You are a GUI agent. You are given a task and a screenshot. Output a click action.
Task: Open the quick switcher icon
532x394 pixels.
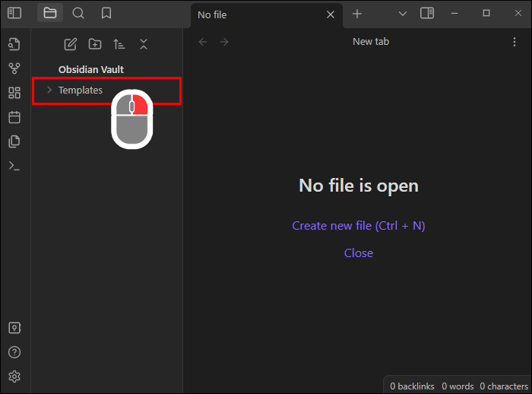pos(14,44)
